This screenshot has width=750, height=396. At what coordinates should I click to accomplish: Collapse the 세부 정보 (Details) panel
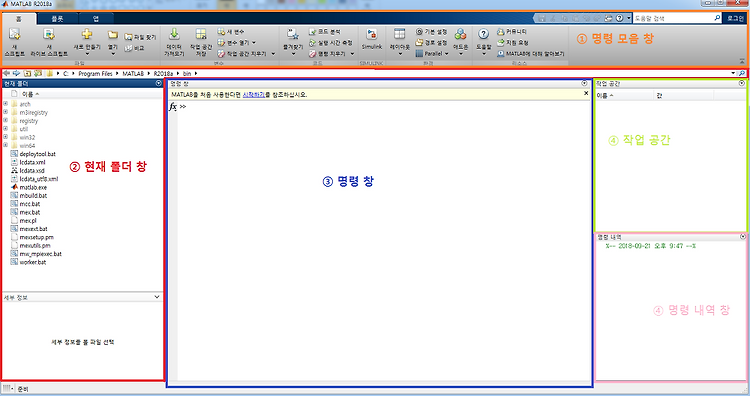pyautogui.click(x=157, y=297)
